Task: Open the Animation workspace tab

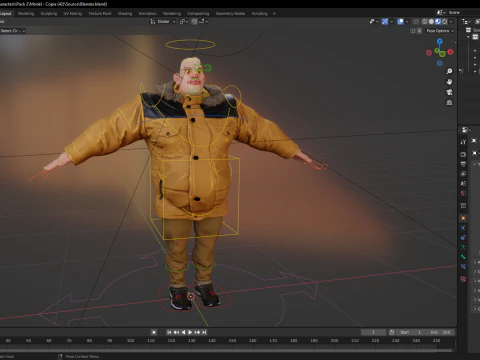Action: [x=147, y=14]
